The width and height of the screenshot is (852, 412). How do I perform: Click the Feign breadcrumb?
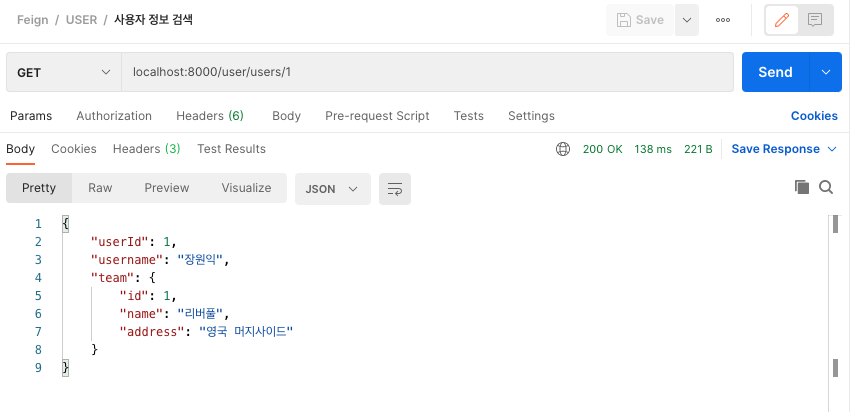(x=33, y=20)
